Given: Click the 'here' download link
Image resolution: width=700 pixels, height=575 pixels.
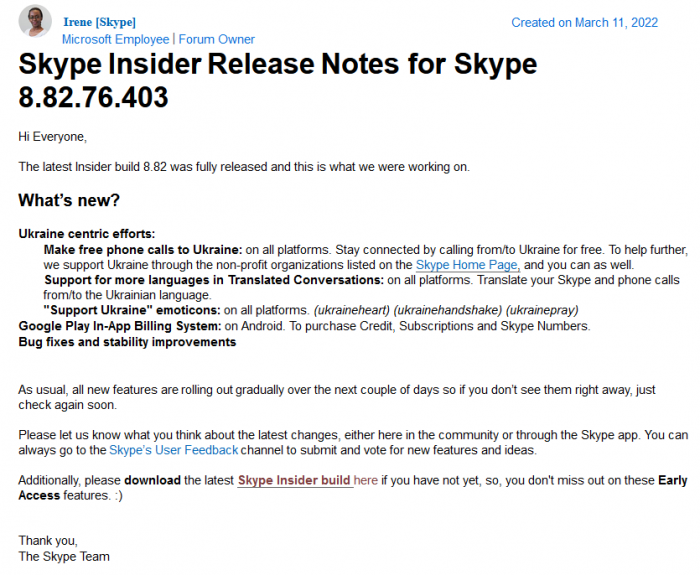Looking at the screenshot, I should pos(366,480).
